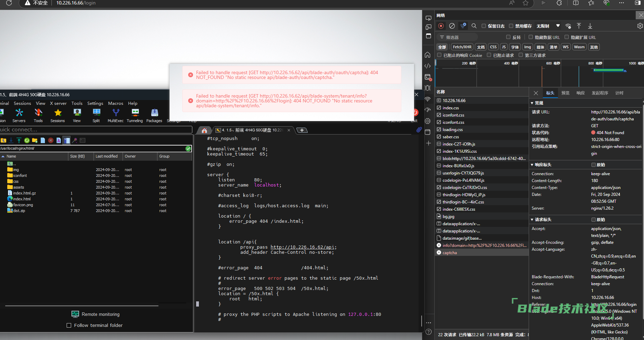
Task: Enable Follow terminal folder checkbox
Action: (x=69, y=325)
